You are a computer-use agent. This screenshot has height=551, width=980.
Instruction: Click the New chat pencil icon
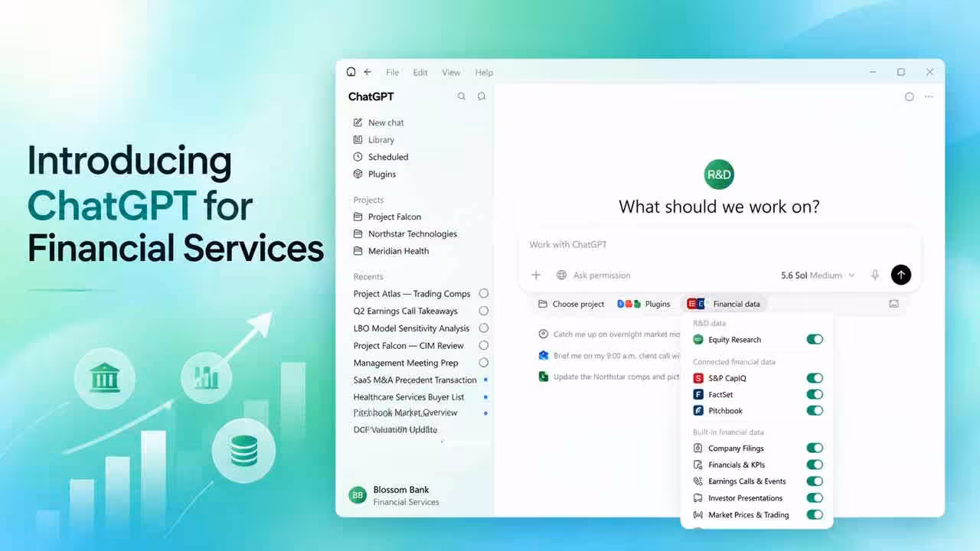(x=358, y=122)
